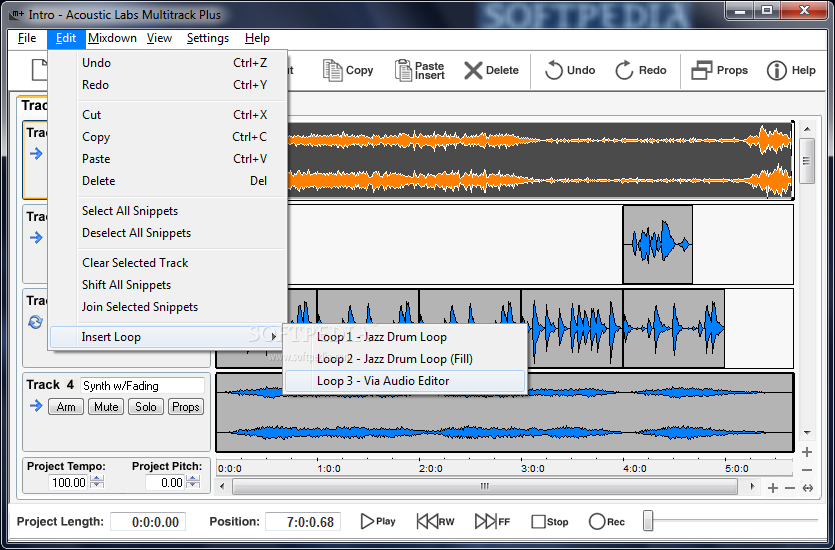Click the horizontal zoom-in plus icon
835x550 pixels.
point(773,488)
